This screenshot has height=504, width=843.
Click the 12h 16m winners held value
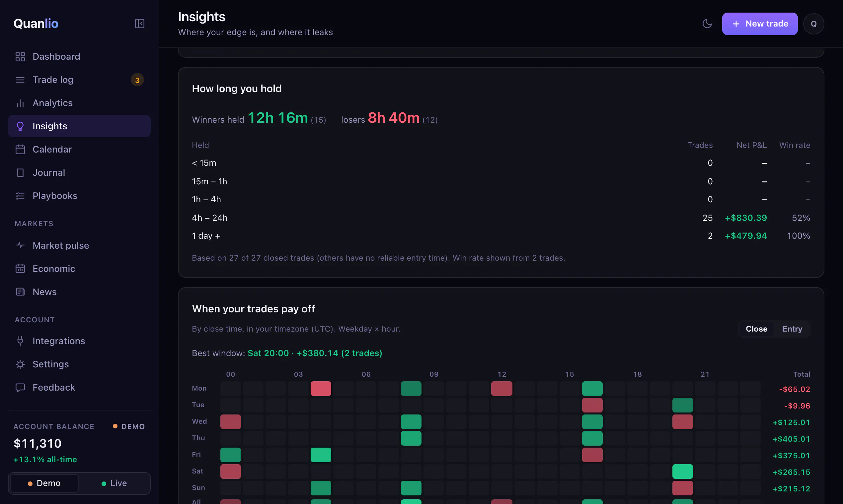278,118
